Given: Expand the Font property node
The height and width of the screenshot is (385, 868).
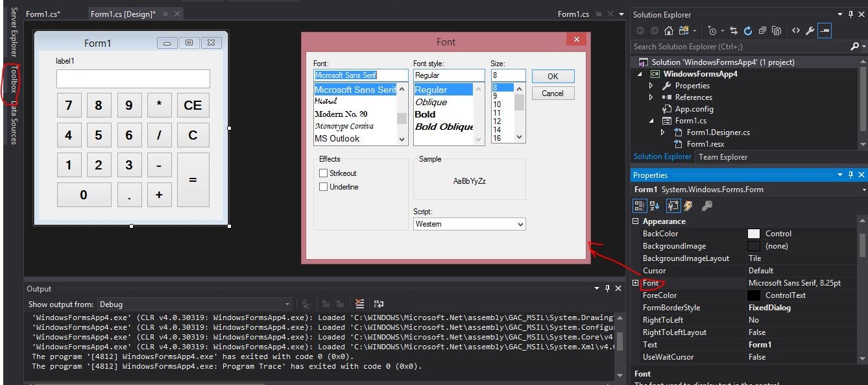Looking at the screenshot, I should pos(636,283).
